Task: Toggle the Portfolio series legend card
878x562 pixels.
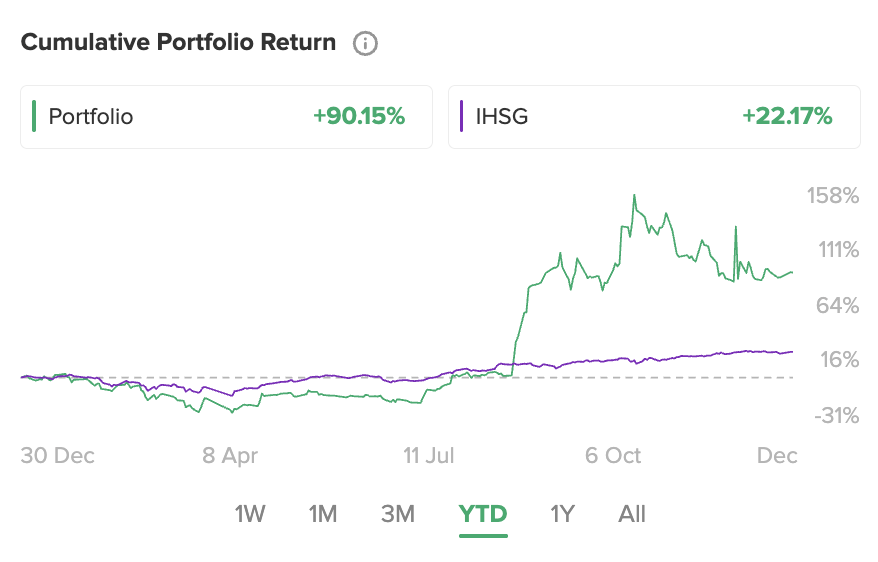Action: [226, 117]
